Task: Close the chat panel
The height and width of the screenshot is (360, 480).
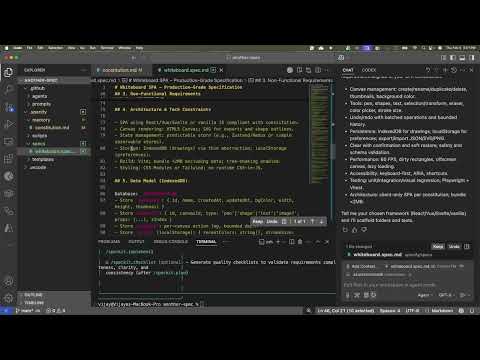Action: point(471,70)
